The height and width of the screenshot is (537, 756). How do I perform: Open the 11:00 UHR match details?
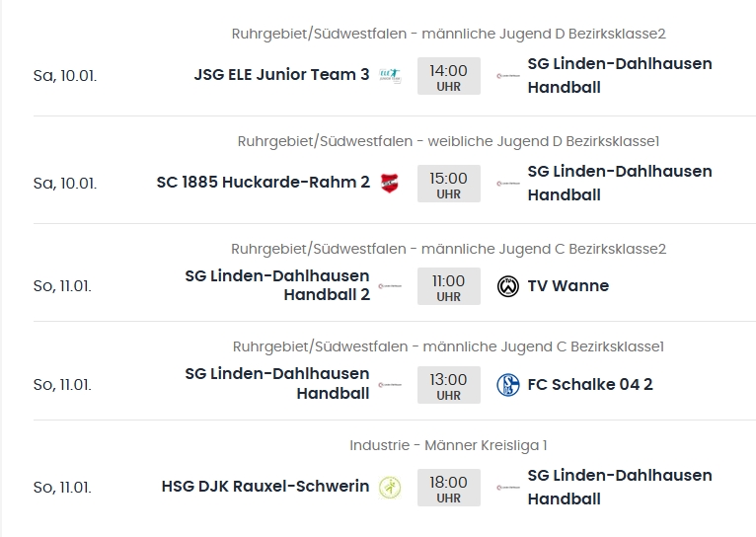pos(449,286)
